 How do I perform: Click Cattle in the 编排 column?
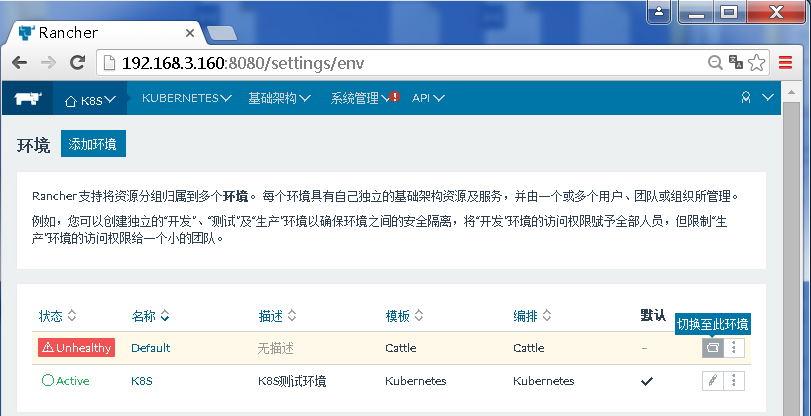click(x=529, y=348)
